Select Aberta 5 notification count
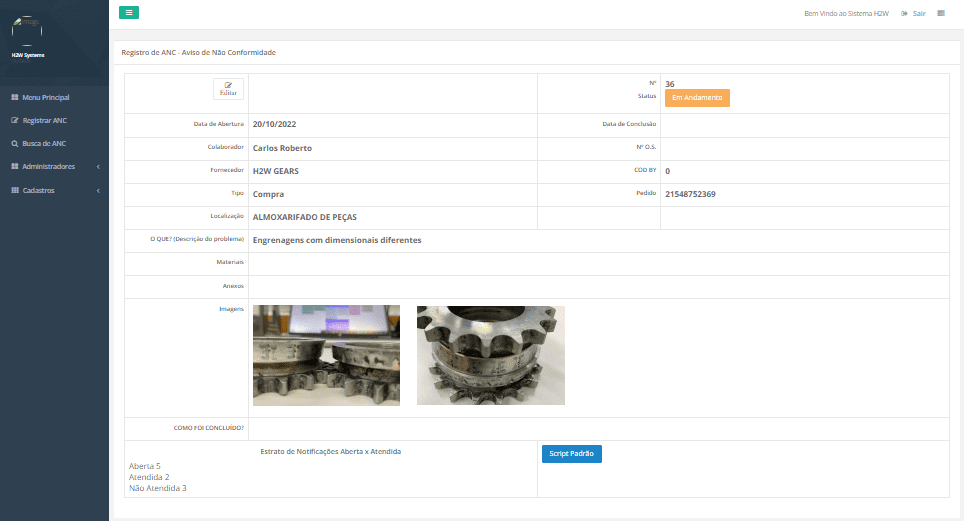 (144, 466)
